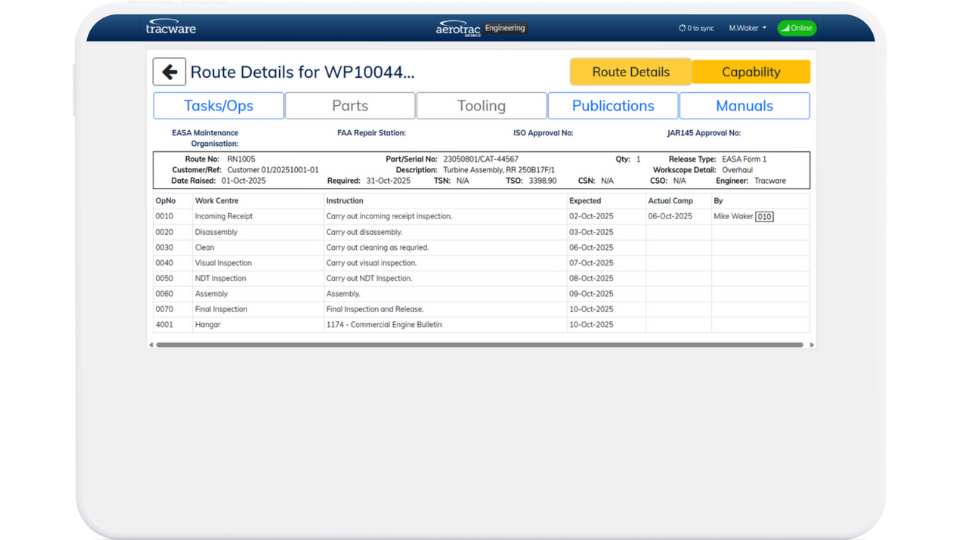Switch to the Route Details view
Image resolution: width=960 pixels, height=540 pixels.
point(630,72)
